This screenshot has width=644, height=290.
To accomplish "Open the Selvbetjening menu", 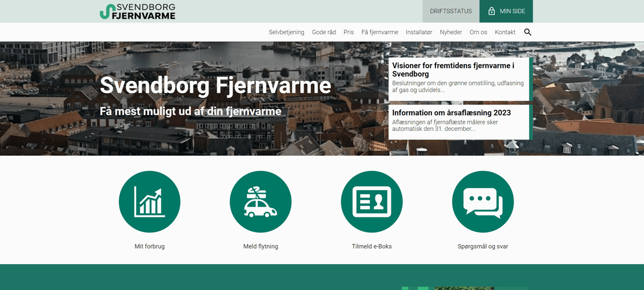I will pyautogui.click(x=286, y=32).
